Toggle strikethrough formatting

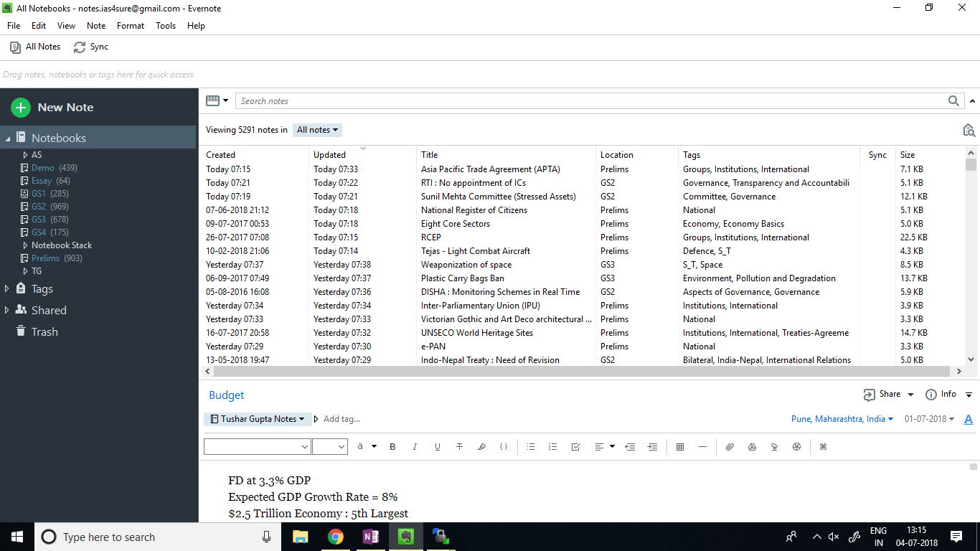[x=459, y=447]
